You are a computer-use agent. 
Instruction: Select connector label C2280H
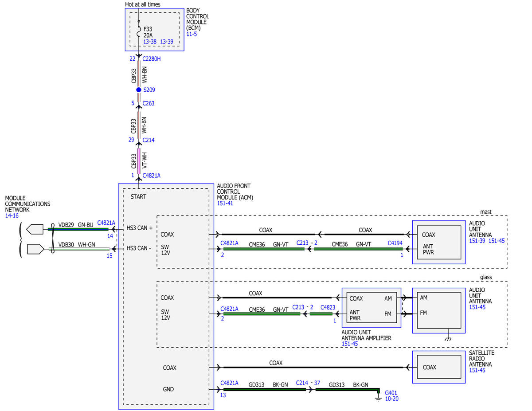tap(151, 59)
